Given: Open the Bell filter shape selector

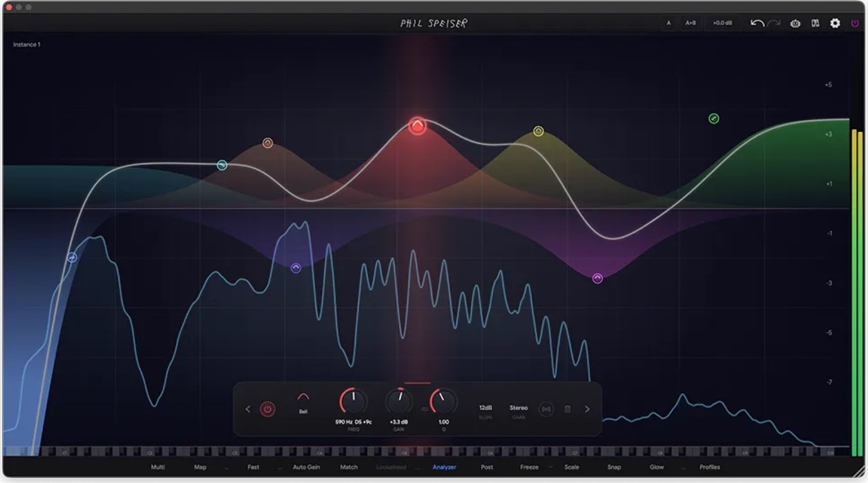Looking at the screenshot, I should point(303,402).
